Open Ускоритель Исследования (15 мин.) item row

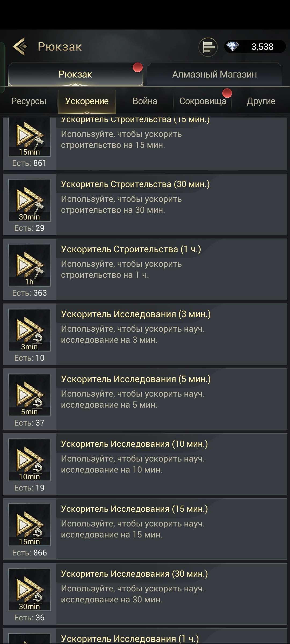145,529
